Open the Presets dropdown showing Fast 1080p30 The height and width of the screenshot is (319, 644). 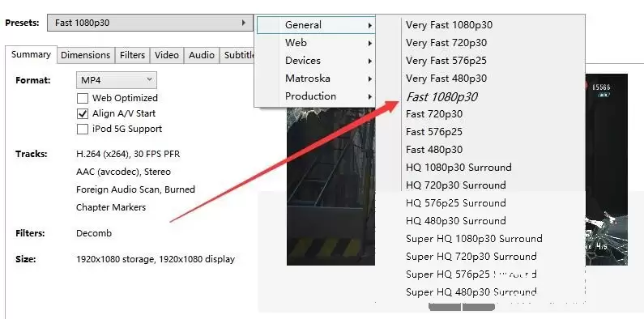click(x=150, y=23)
